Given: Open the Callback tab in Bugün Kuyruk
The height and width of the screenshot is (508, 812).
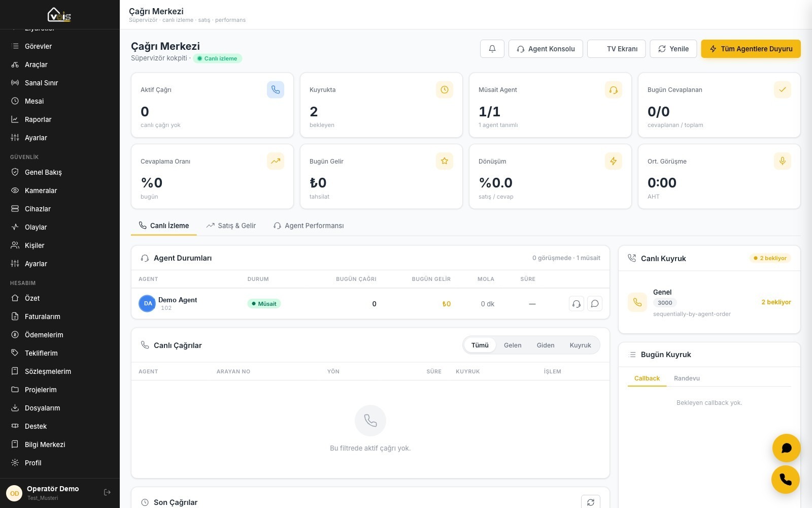Looking at the screenshot, I should coord(647,378).
